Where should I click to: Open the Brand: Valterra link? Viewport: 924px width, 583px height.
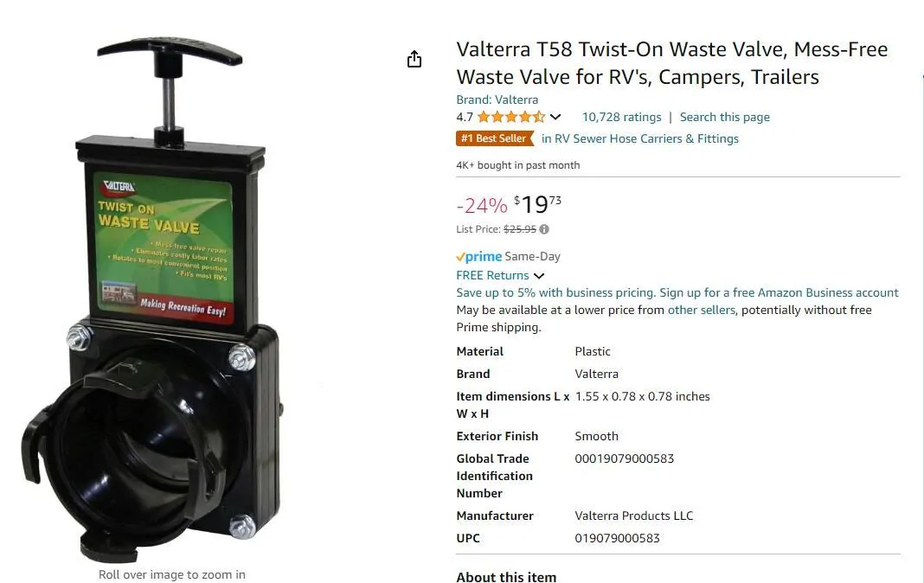coord(497,99)
